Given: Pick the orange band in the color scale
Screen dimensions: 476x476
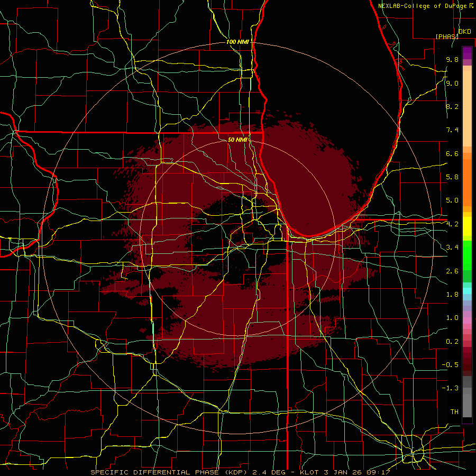Looking at the screenshot, I should (x=467, y=182).
